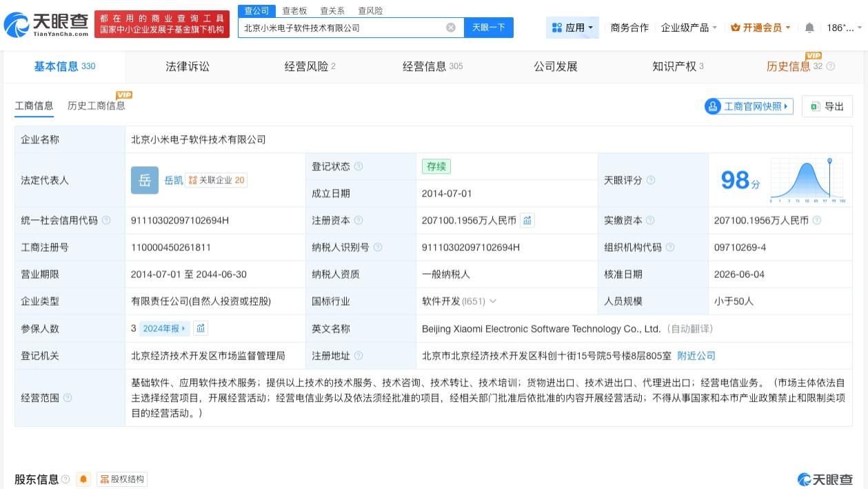
Task: Click help icon beside 天眼评分
Action: pyautogui.click(x=651, y=180)
